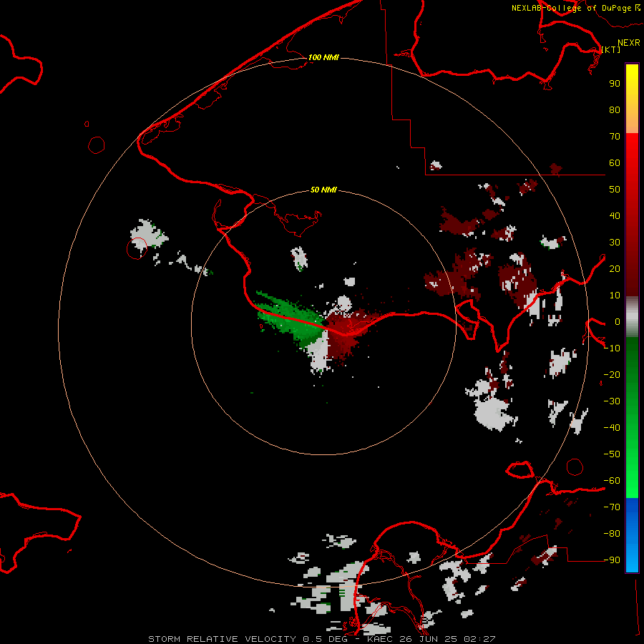Click the -80 value on velocity scale

(612, 534)
